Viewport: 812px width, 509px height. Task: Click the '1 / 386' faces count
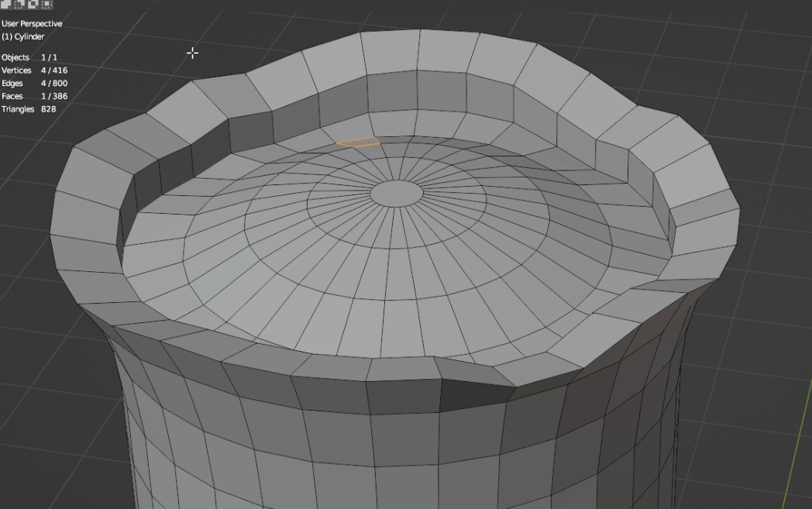54,96
